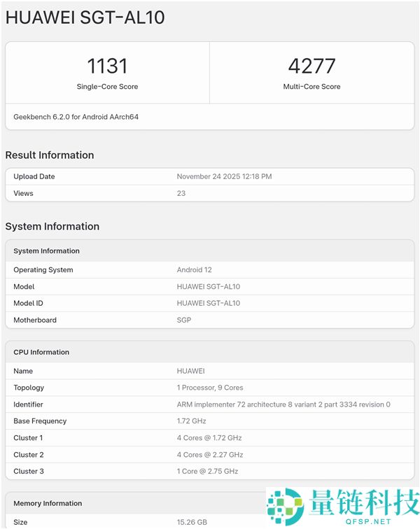Click the 1131 single-core score number

point(107,66)
